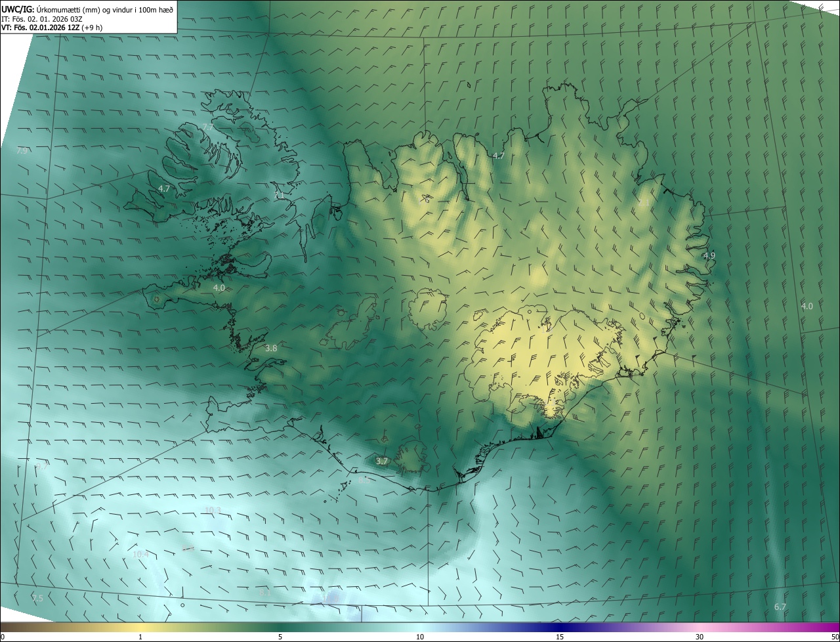Viewport: 840px width, 642px height.
Task: Click the 50 tick on the color scale
Action: [835, 637]
